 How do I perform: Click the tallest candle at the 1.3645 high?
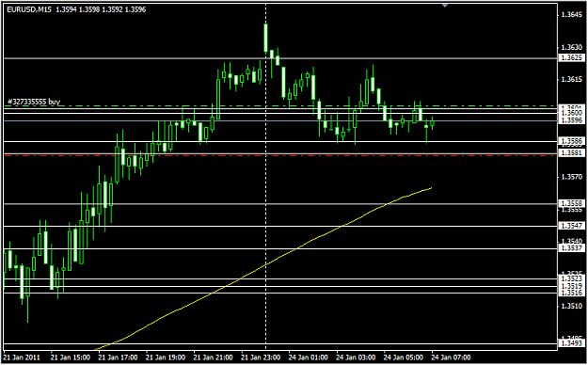tap(266, 38)
